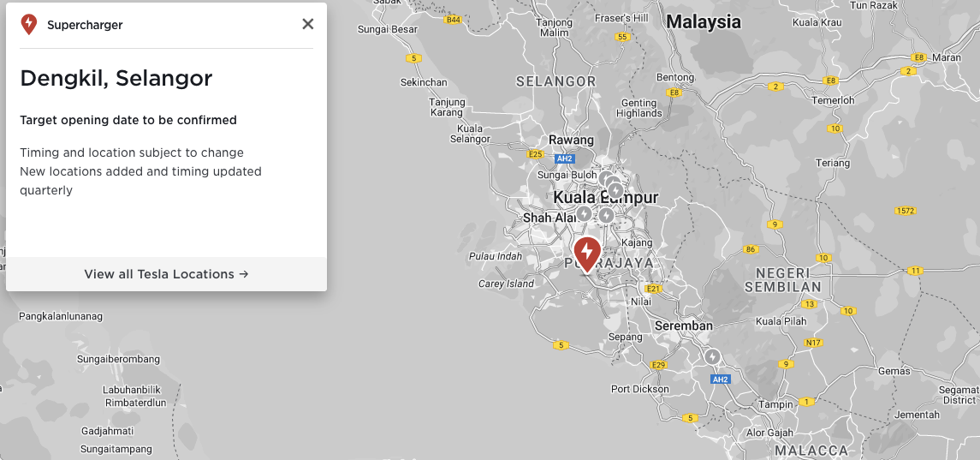This screenshot has width=980, height=460.
Task: Click the 'Kuala Selangor' map label
Action: click(469, 134)
